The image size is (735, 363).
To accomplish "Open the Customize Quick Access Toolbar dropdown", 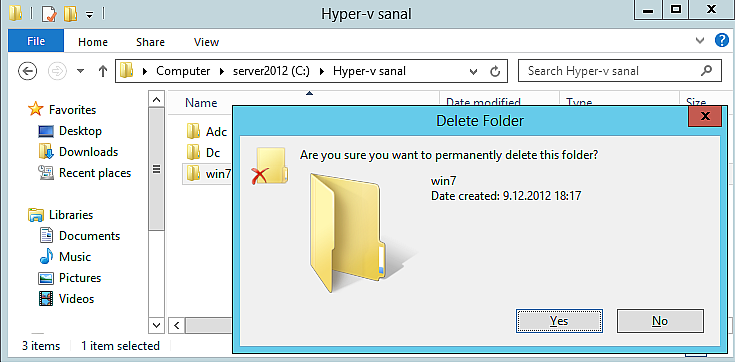I will pos(89,15).
